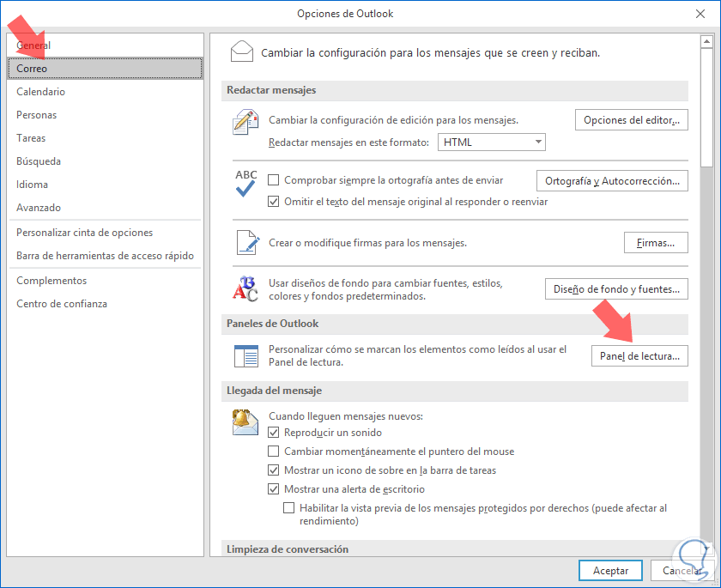721x588 pixels.
Task: Click the signature document icon
Action: coord(247,242)
